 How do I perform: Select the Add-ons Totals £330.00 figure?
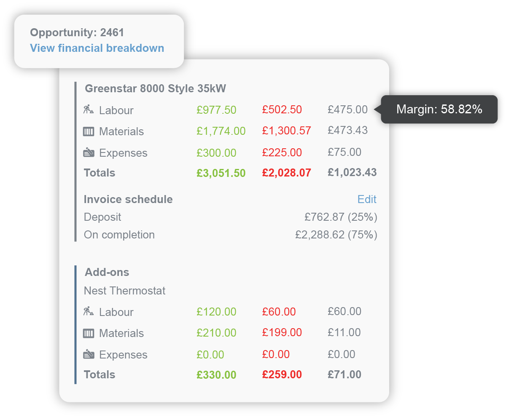coord(216,374)
